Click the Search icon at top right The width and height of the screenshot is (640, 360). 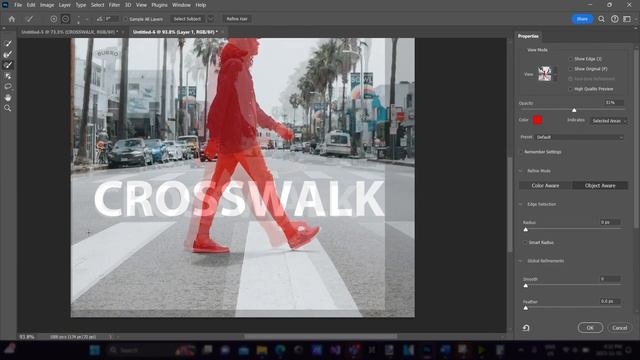pyautogui.click(x=601, y=19)
